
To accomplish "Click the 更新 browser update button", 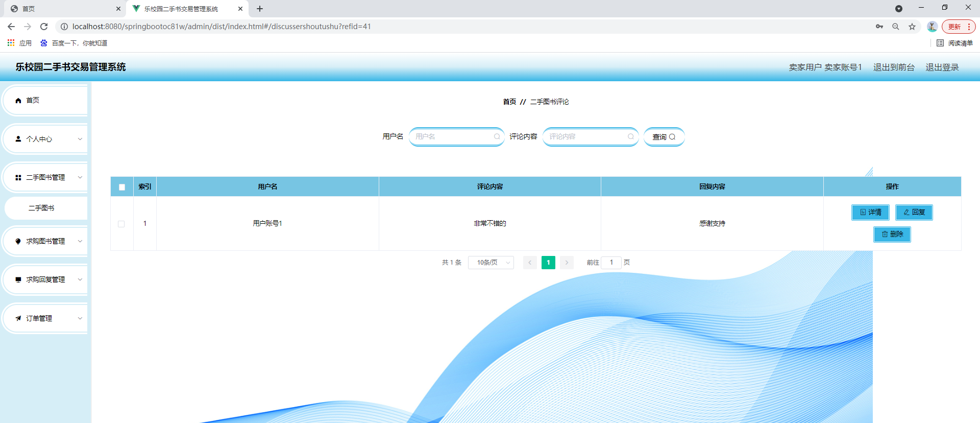I will pyautogui.click(x=959, y=27).
